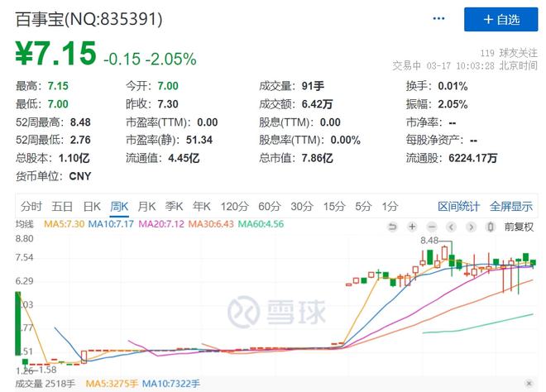
Task: Select the 周K chart tab
Action: [x=119, y=207]
